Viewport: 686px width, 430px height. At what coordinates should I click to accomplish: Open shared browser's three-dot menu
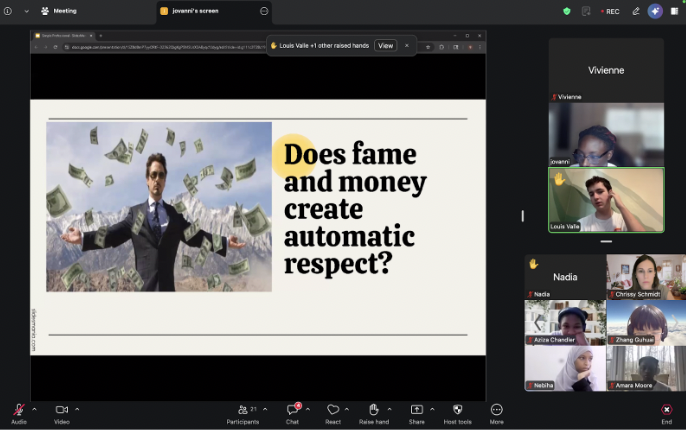pos(480,47)
